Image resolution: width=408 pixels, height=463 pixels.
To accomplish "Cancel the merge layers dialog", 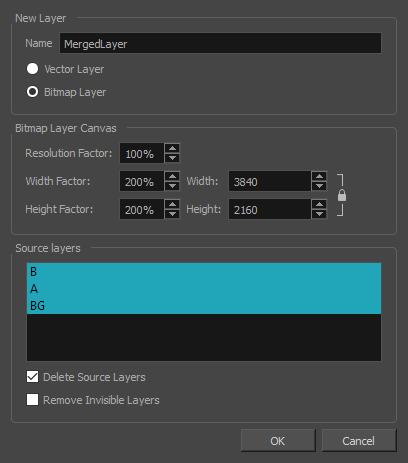I will [359, 441].
